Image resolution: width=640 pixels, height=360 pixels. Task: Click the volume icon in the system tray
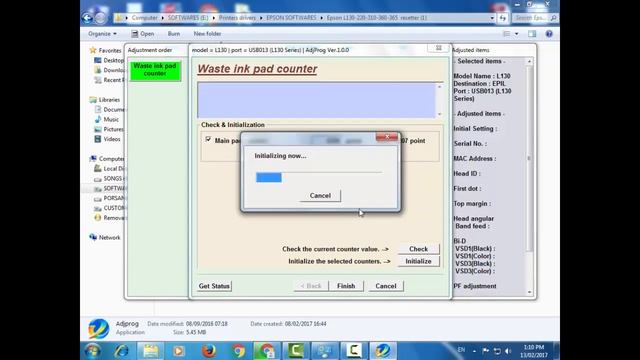508,351
